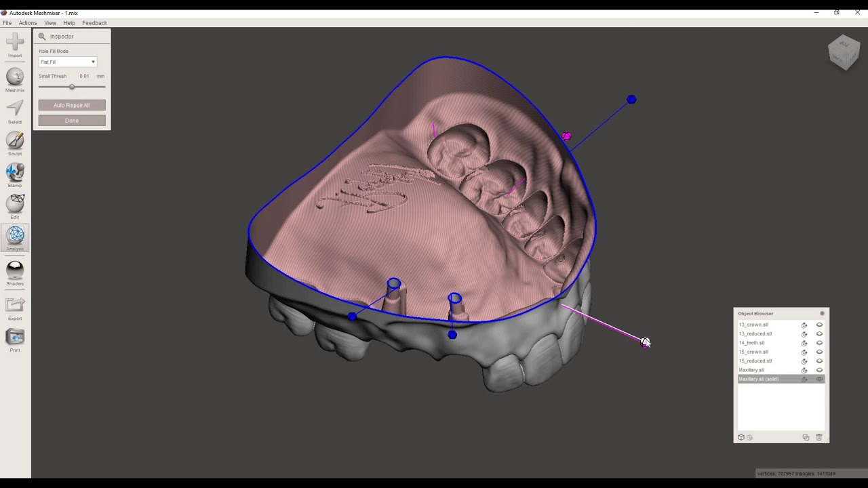Click the magenta defect marker on mesh edge
The image size is (868, 488).
point(566,136)
